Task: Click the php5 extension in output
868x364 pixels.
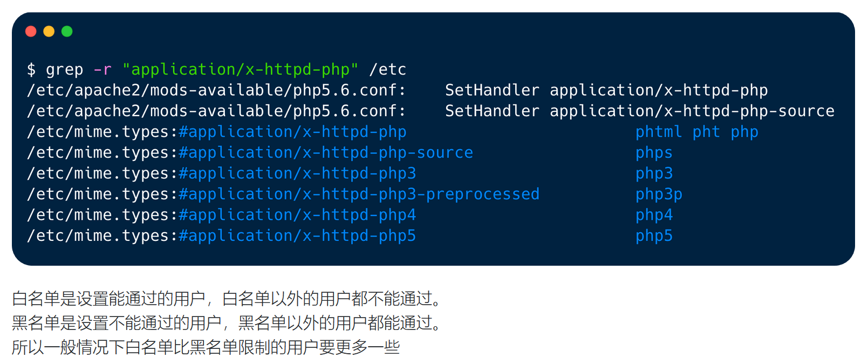Action: (x=654, y=236)
